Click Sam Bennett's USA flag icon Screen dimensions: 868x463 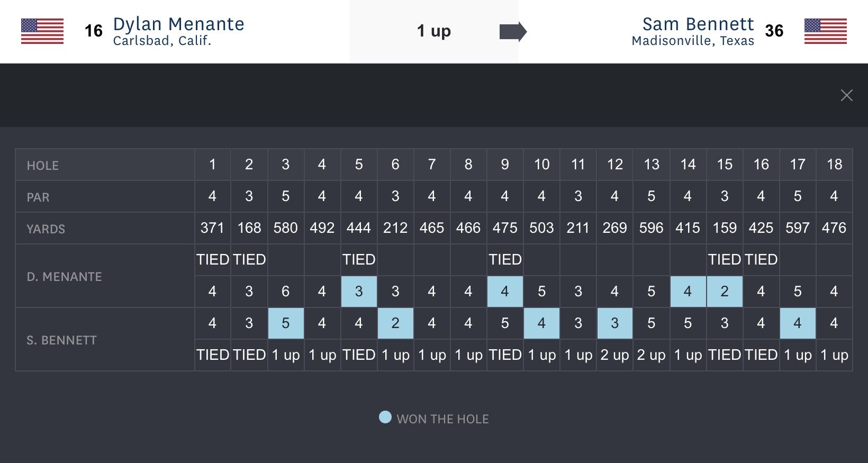tap(825, 31)
